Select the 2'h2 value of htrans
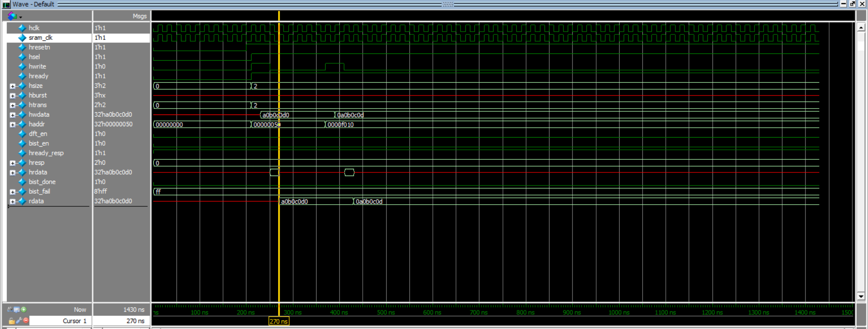 [100, 105]
